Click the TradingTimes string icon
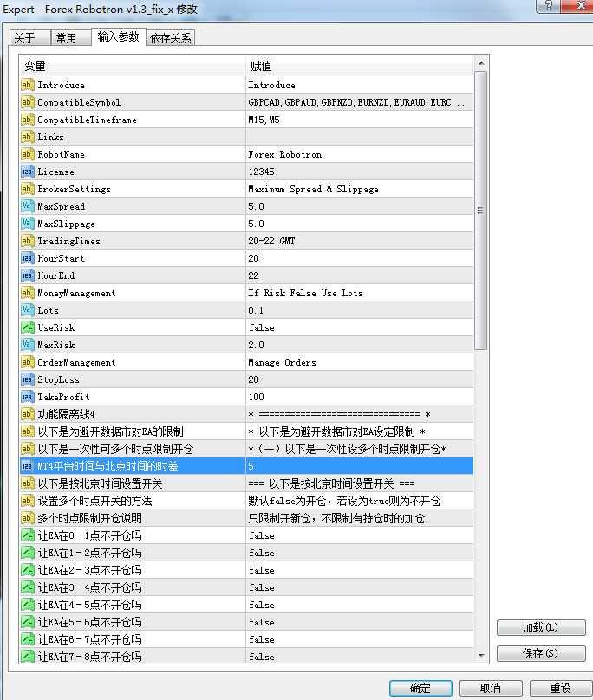593x700 pixels. point(27,241)
